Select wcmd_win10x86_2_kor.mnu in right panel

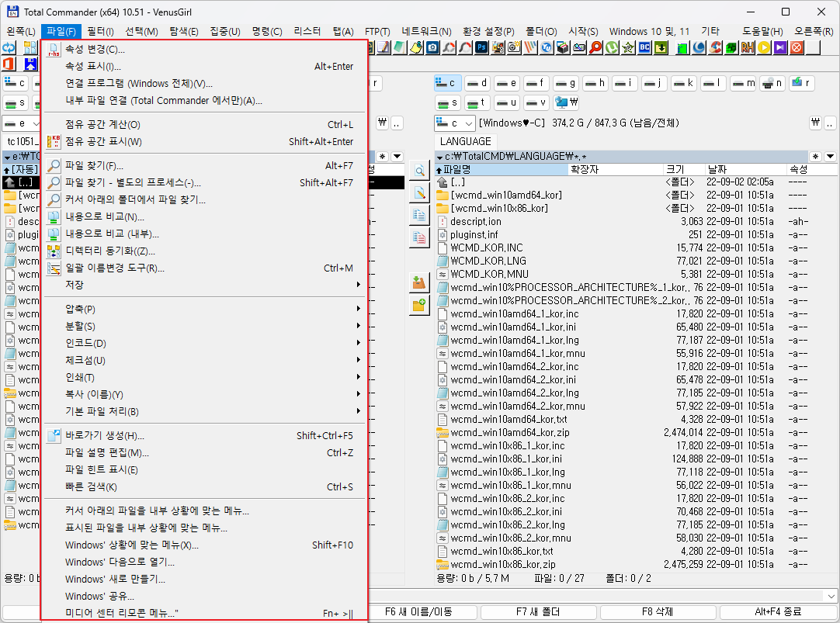coord(635,538)
